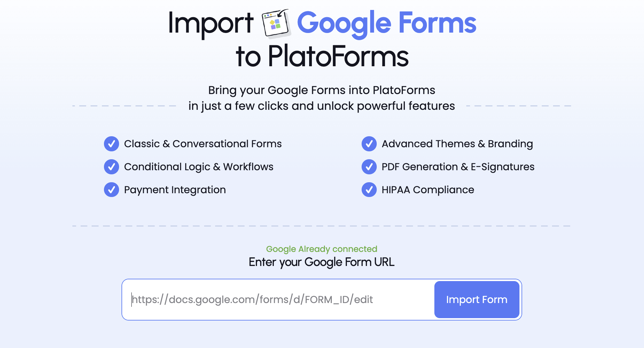The height and width of the screenshot is (348, 644).
Task: Click the checkmark icon beside Advanced Themes & Branding
Action: tap(369, 144)
